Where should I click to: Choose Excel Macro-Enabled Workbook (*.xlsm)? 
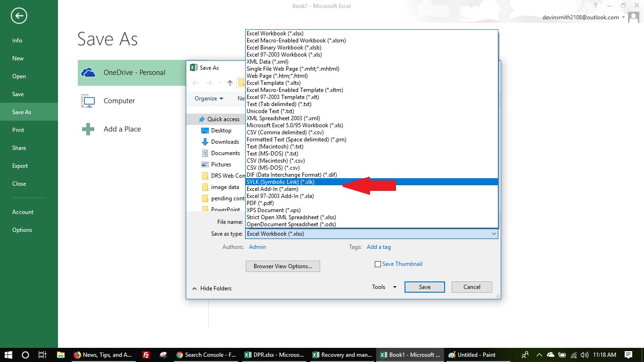(372, 41)
